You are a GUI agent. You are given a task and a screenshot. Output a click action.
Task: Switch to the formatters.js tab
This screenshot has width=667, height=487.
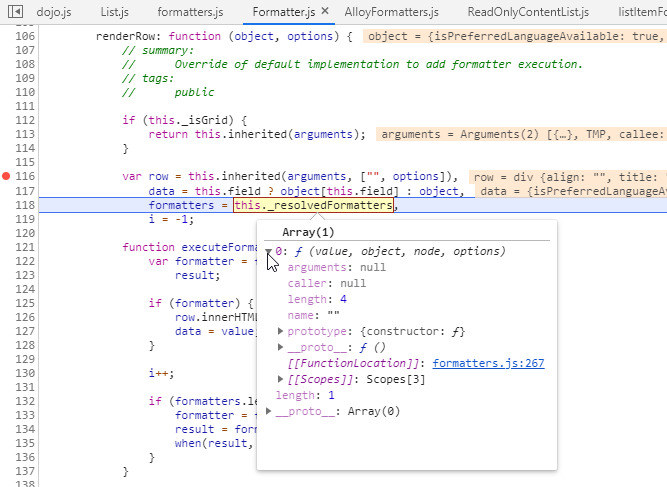pyautogui.click(x=190, y=12)
